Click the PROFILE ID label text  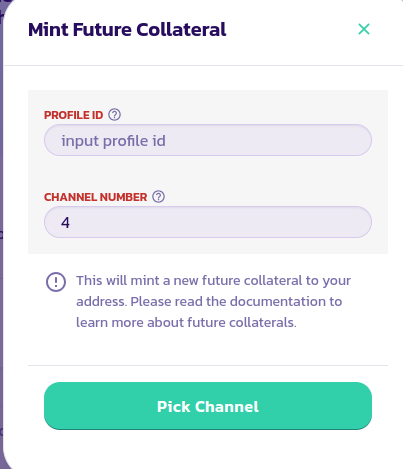(73, 115)
